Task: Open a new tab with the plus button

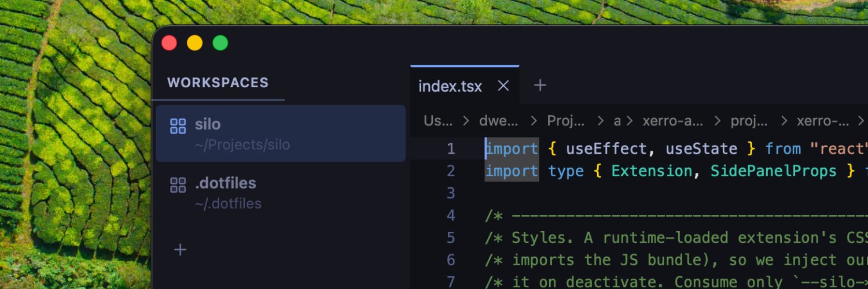Action: pos(540,86)
